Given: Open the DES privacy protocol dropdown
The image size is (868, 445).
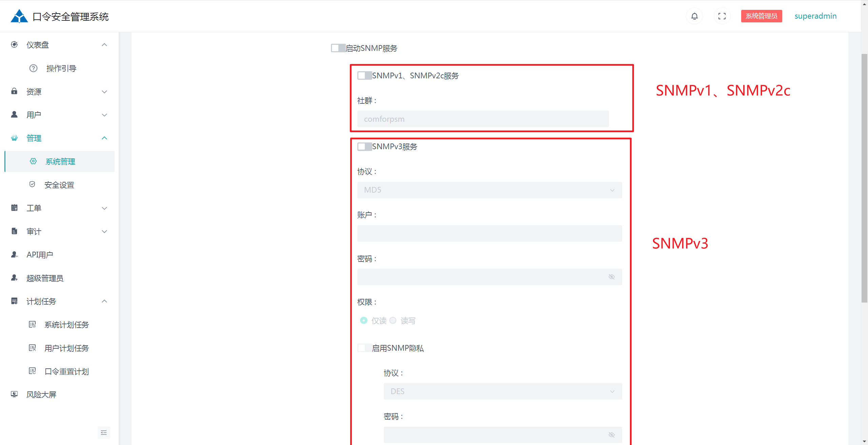Looking at the screenshot, I should pos(502,391).
